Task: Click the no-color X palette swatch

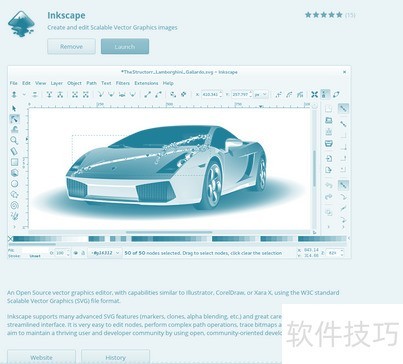Action: [x=10, y=239]
